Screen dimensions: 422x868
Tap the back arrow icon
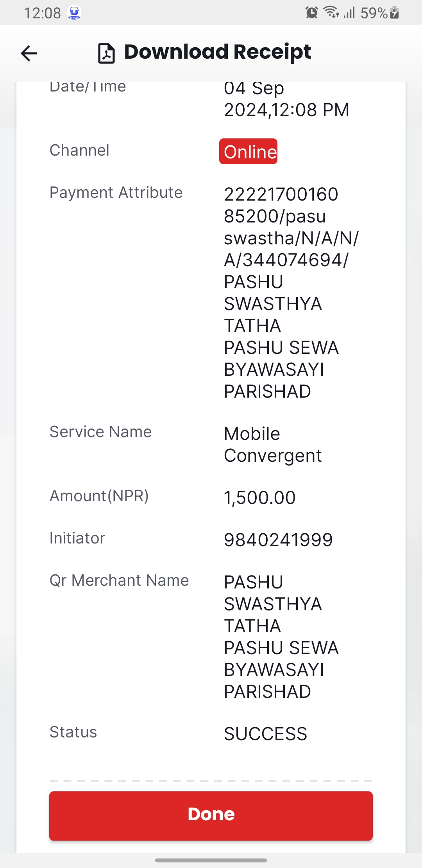click(29, 53)
